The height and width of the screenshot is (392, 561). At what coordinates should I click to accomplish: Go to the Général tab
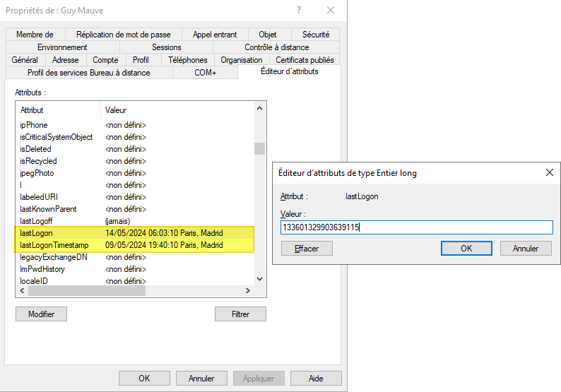click(x=25, y=60)
